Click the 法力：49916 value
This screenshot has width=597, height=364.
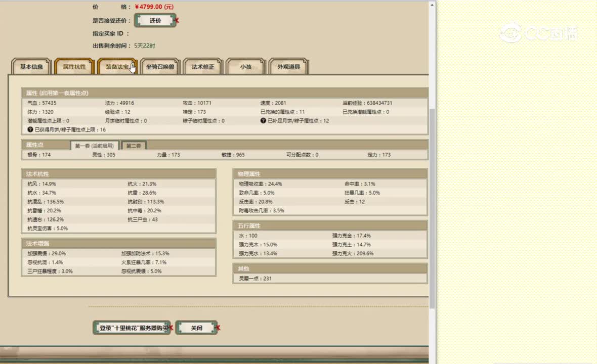(x=119, y=103)
